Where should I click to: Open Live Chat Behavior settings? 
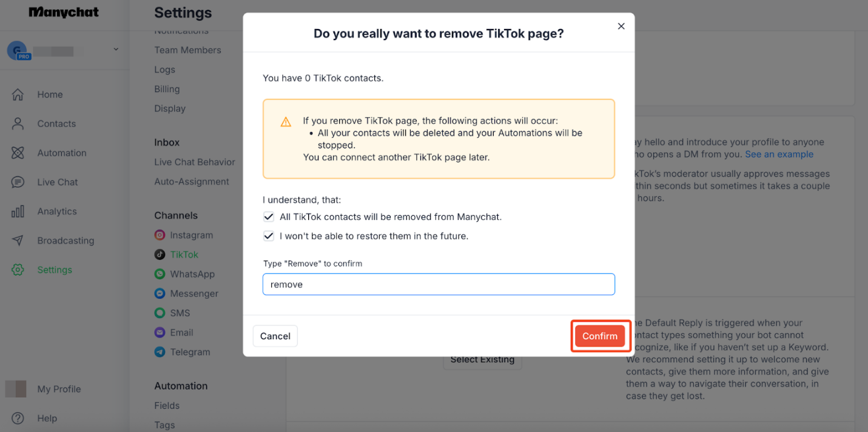click(195, 162)
